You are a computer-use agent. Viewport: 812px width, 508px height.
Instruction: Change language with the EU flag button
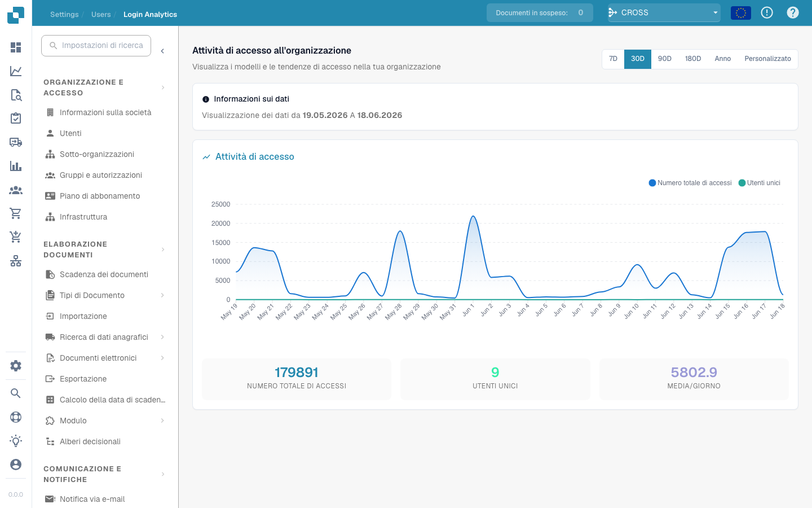pos(741,12)
